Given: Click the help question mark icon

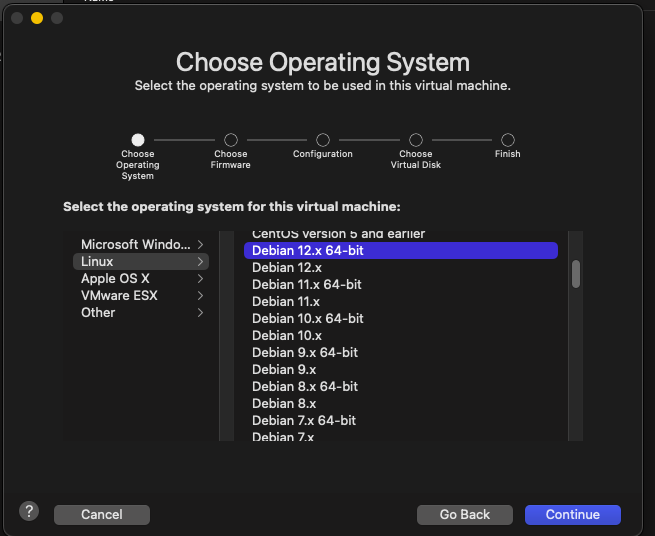Looking at the screenshot, I should click(29, 511).
